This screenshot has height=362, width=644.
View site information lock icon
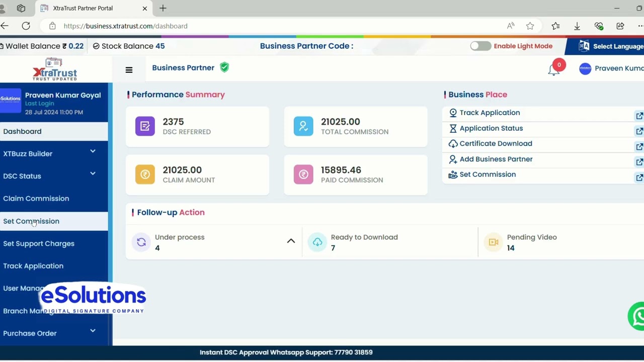52,26
